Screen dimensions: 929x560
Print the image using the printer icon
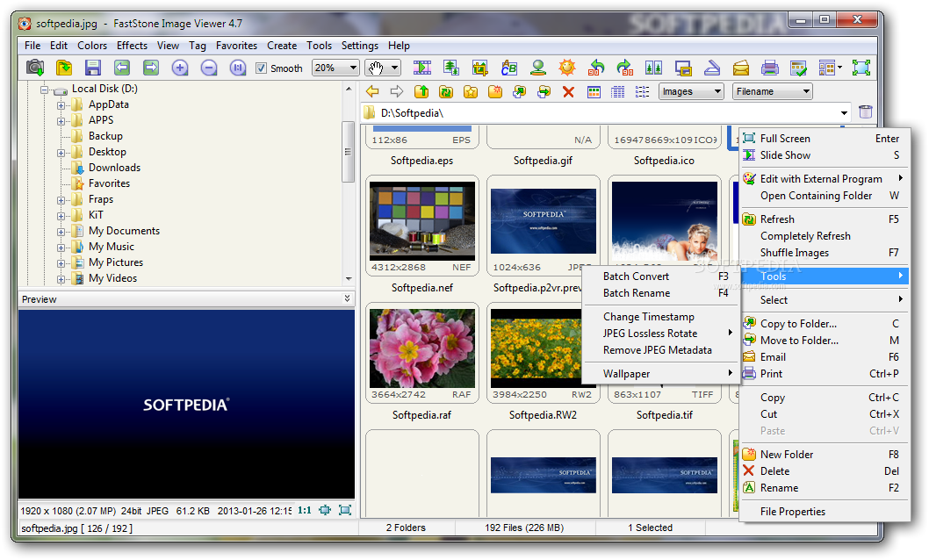click(x=770, y=67)
